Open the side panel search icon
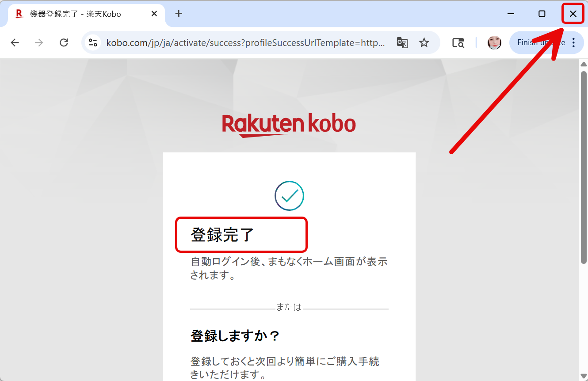Viewport: 588px width, 381px height. (x=458, y=42)
